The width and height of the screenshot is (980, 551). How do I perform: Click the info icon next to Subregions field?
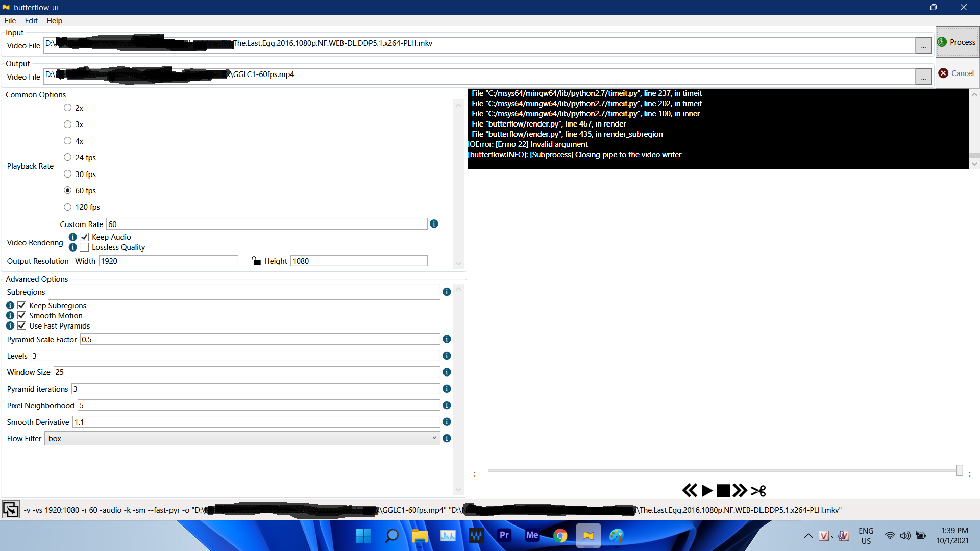(x=447, y=292)
